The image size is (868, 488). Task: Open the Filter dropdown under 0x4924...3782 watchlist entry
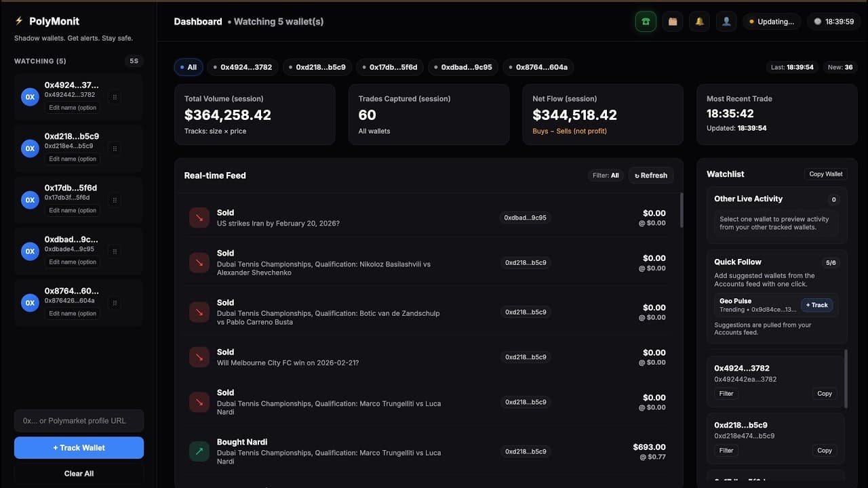(726, 393)
